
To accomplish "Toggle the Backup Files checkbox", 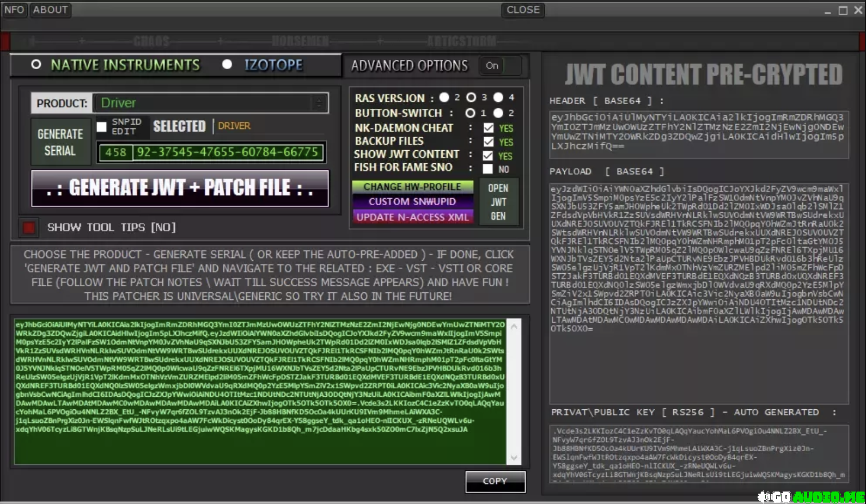I will click(x=488, y=142).
